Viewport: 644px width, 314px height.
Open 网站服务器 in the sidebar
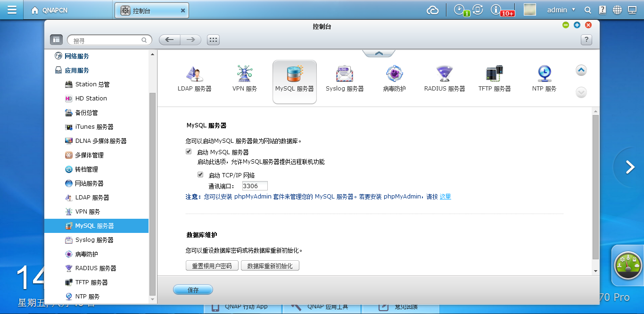[97, 183]
